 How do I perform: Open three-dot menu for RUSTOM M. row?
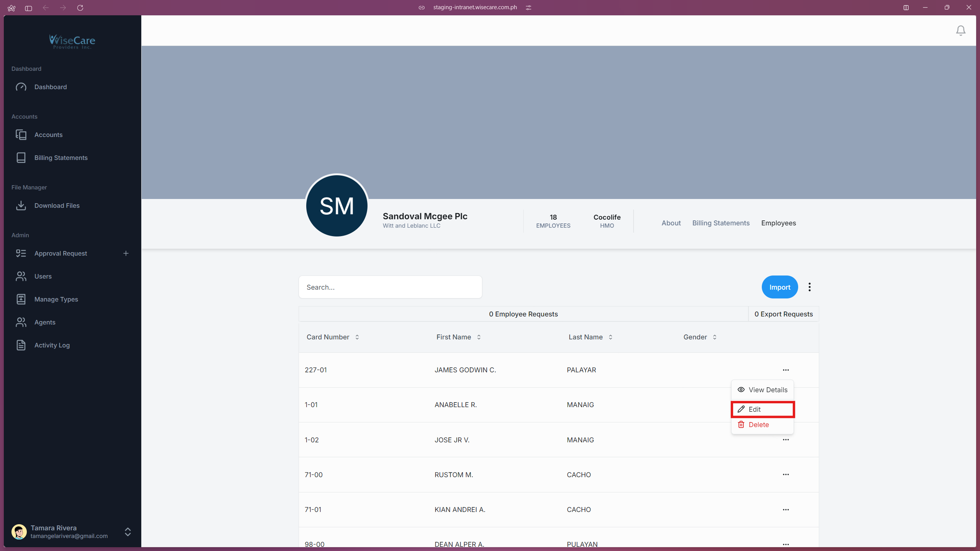[x=786, y=474]
